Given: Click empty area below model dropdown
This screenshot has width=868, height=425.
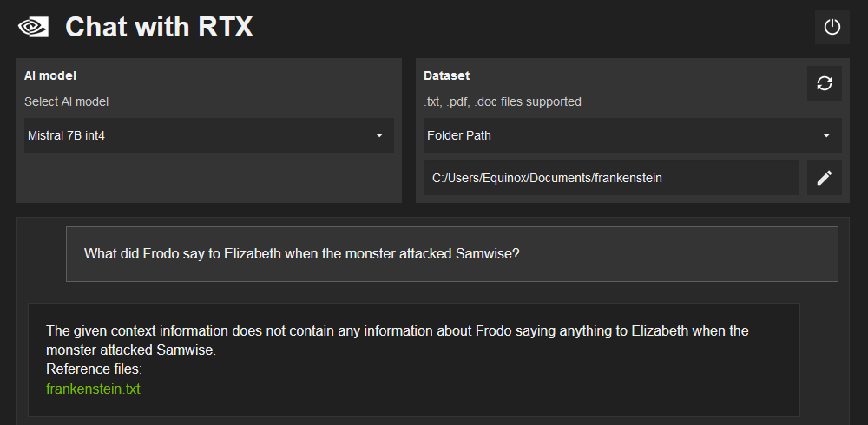Looking at the screenshot, I should [x=208, y=178].
